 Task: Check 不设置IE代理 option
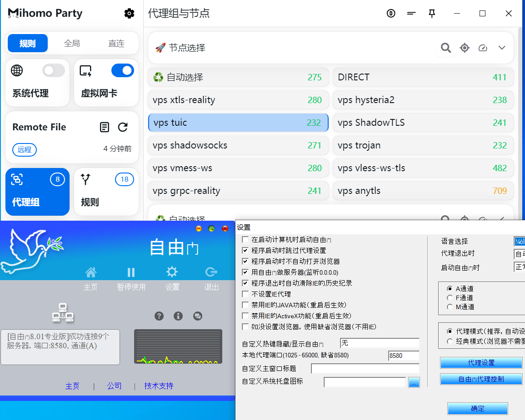click(x=245, y=294)
